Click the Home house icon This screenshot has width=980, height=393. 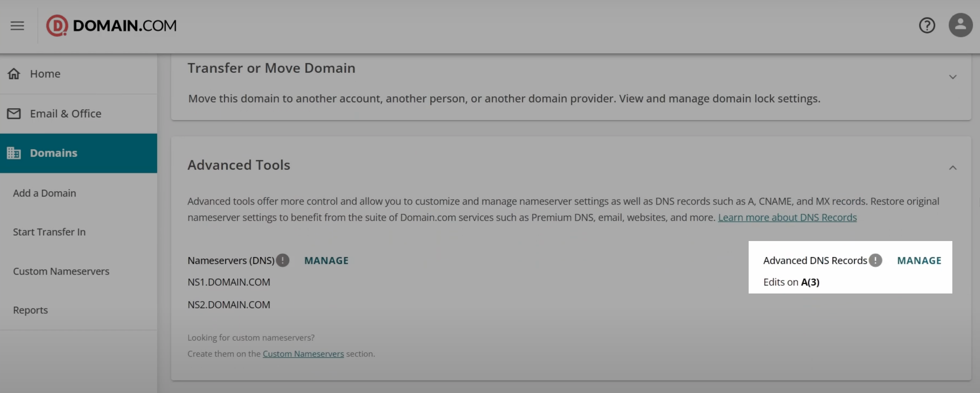[x=14, y=73]
